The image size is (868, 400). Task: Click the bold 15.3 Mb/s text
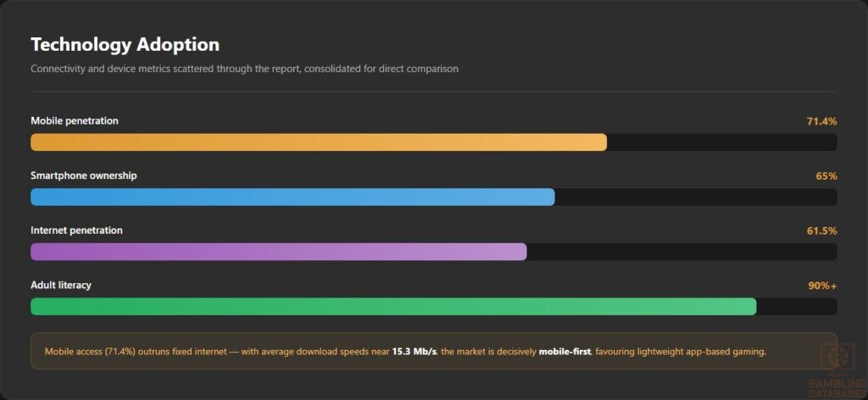click(415, 352)
